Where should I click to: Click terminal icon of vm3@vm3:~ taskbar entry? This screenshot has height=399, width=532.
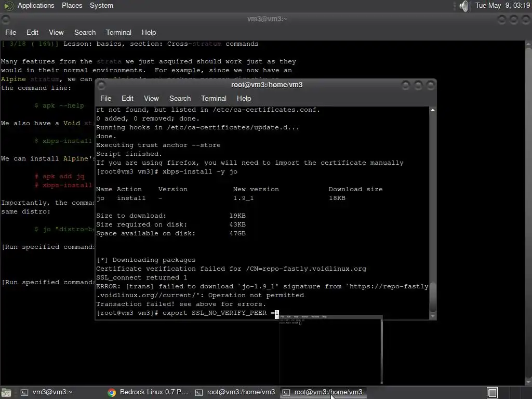pyautogui.click(x=24, y=393)
